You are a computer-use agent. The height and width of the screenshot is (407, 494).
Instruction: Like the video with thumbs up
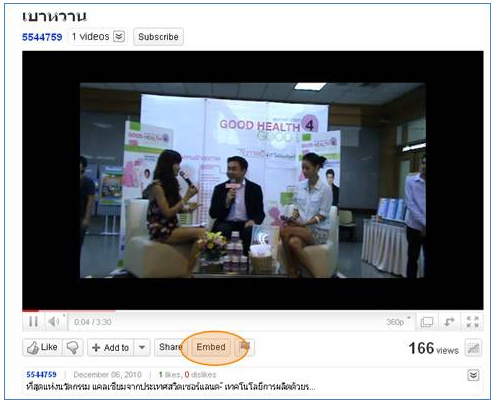tap(43, 347)
